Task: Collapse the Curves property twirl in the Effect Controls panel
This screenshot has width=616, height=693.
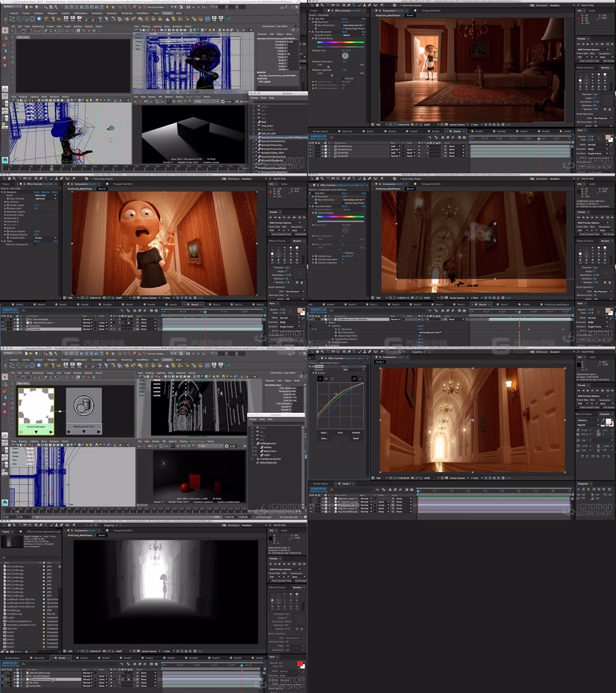Action: (x=313, y=373)
